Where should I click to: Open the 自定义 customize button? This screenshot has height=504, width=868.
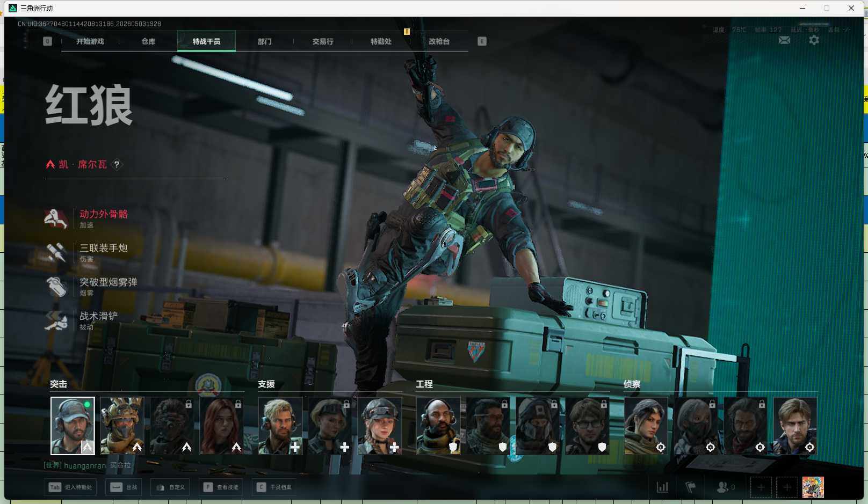coord(170,487)
